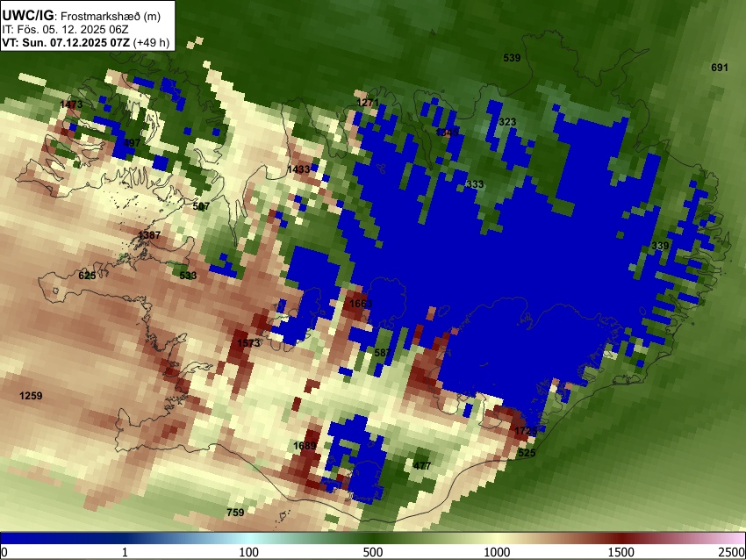
Task: Click the '1500' label on the color scale
Action: tap(621, 552)
